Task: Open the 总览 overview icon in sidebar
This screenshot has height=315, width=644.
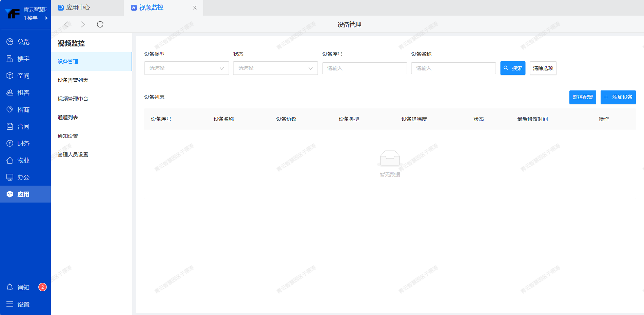Action: tap(10, 42)
